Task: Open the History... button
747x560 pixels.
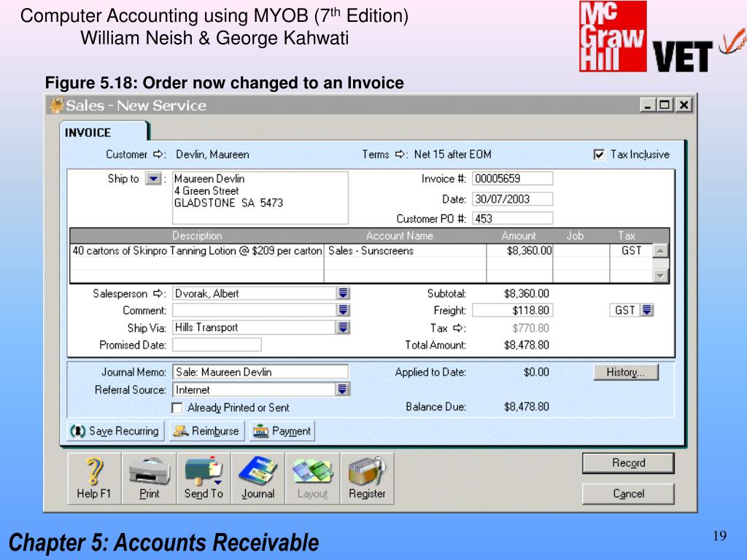Action: (625, 373)
